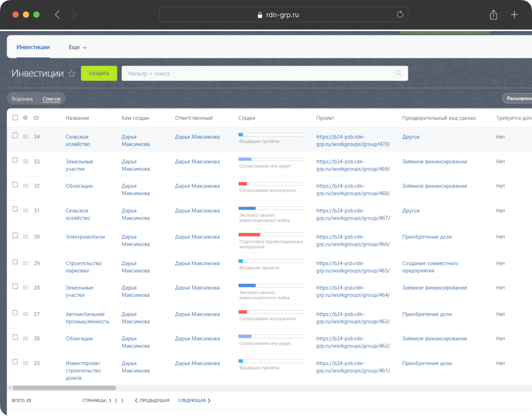Go to next page via Следующая
The image size is (532, 416).
pyautogui.click(x=194, y=400)
